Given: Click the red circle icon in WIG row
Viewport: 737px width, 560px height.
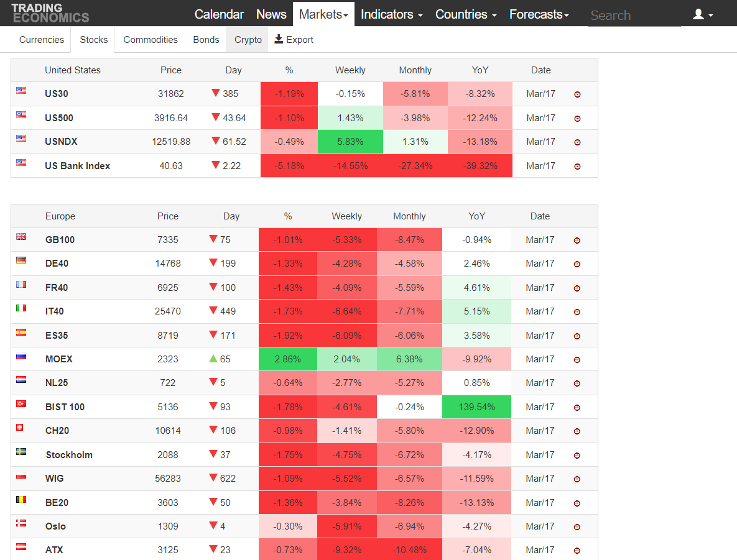Looking at the screenshot, I should 577,479.
